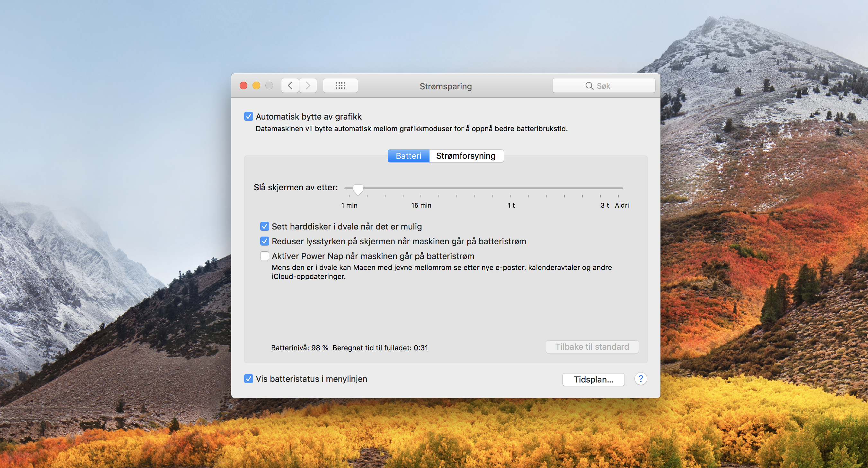Click Beregnet tid til fulladet: 0:31 text
Screen dimensions: 868x468
380,348
